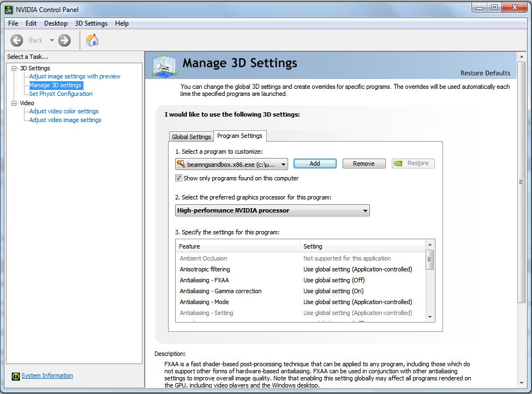Click the Setting column header
Image resolution: width=532 pixels, height=394 pixels.
pyautogui.click(x=363, y=246)
